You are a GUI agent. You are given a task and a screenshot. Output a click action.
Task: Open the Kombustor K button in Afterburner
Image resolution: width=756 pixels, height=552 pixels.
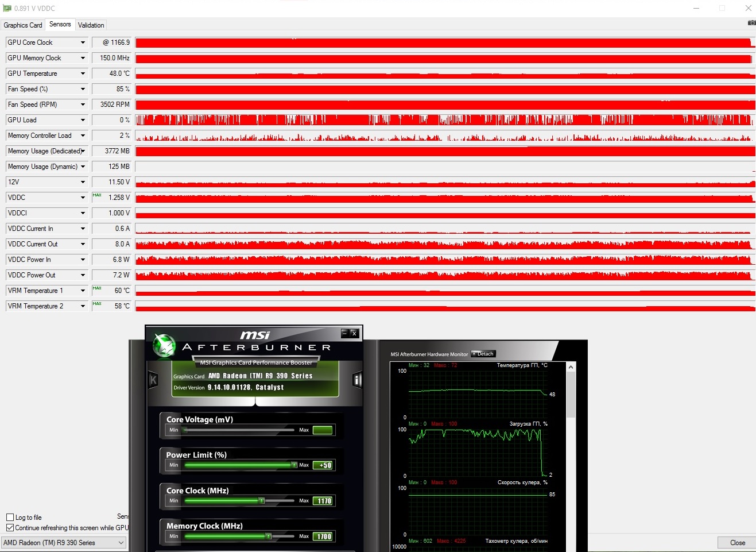tap(153, 380)
